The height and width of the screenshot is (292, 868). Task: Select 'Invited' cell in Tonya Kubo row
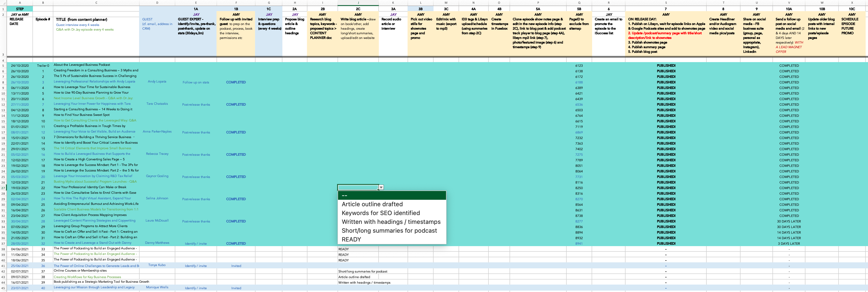point(236,266)
